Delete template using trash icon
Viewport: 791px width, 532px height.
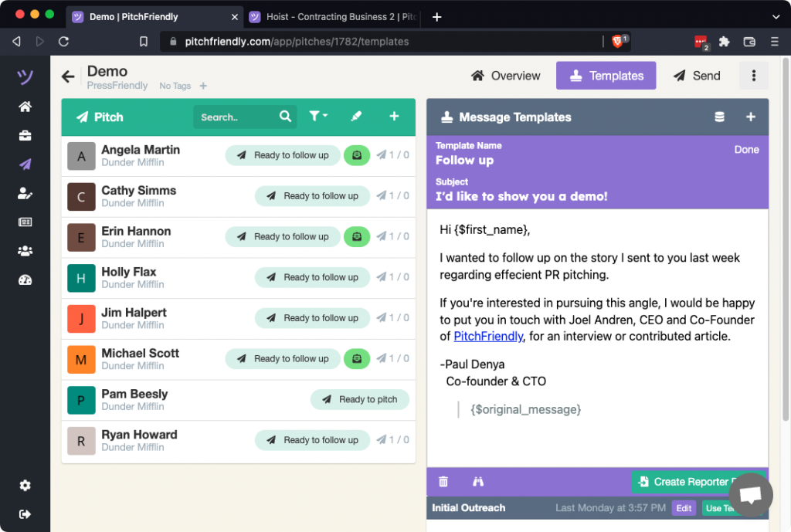443,482
